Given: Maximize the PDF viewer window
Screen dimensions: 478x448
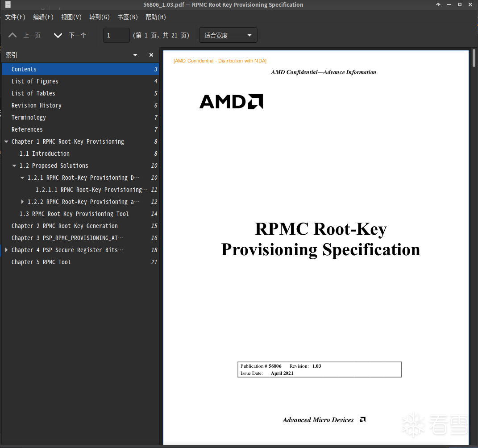Looking at the screenshot, I should [459, 4].
